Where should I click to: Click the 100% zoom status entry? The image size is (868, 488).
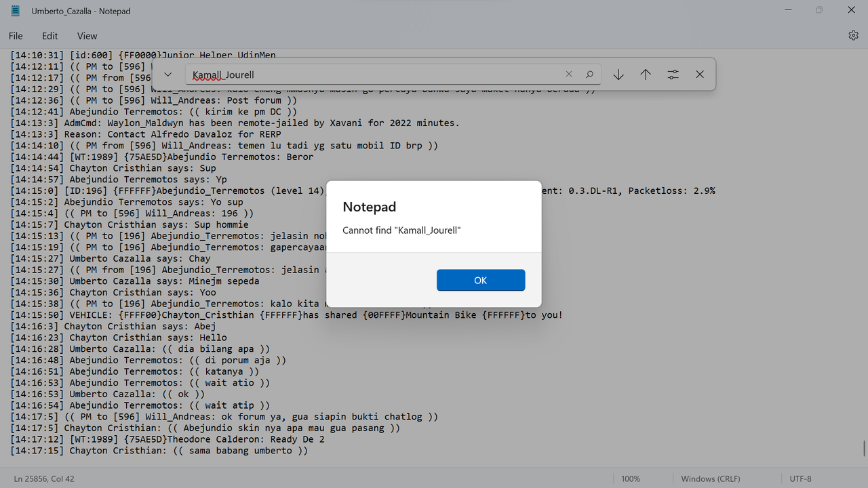(631, 479)
